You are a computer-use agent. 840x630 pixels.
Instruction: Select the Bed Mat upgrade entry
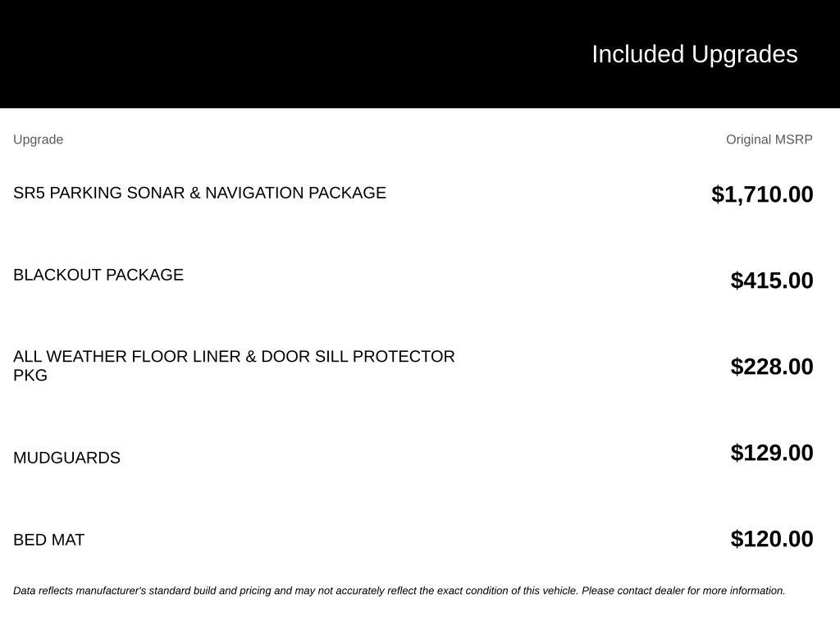48,540
